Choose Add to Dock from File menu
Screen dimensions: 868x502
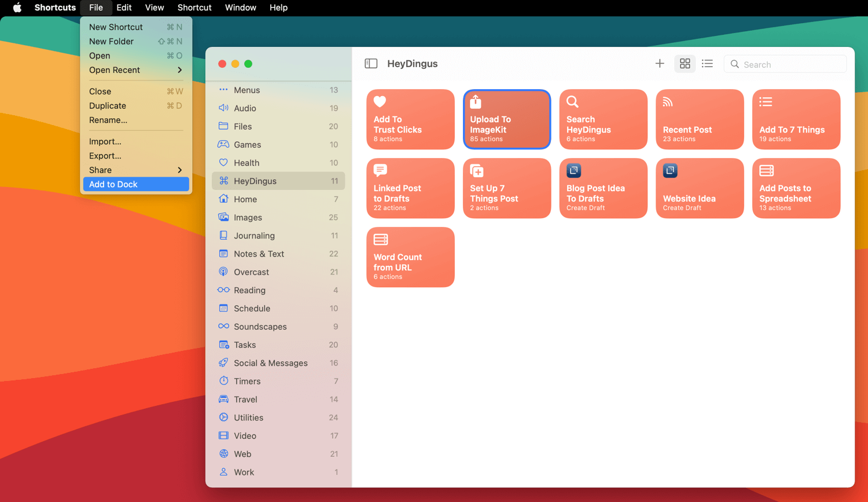(x=135, y=184)
